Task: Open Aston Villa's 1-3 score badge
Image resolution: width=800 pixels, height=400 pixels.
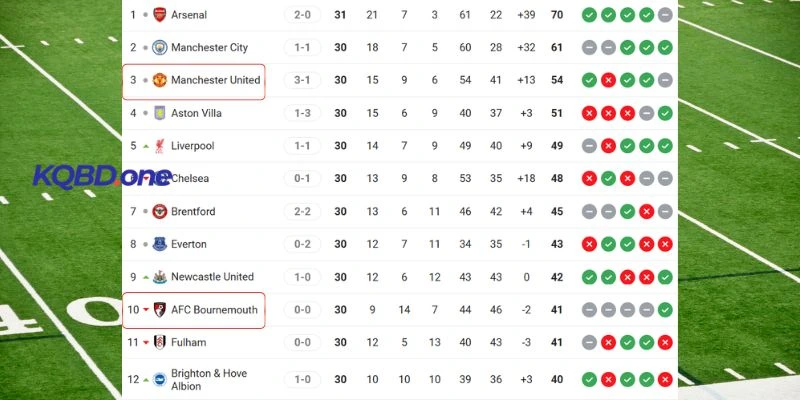Action: [303, 113]
